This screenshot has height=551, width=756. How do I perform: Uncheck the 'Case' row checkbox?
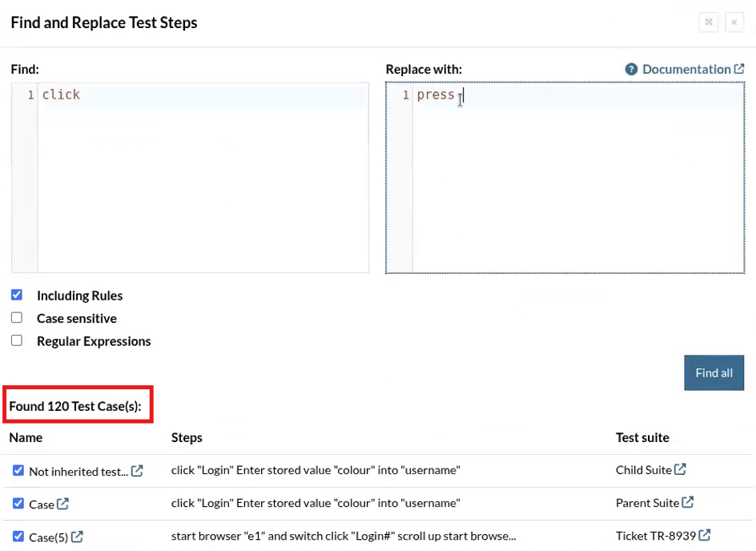point(18,504)
